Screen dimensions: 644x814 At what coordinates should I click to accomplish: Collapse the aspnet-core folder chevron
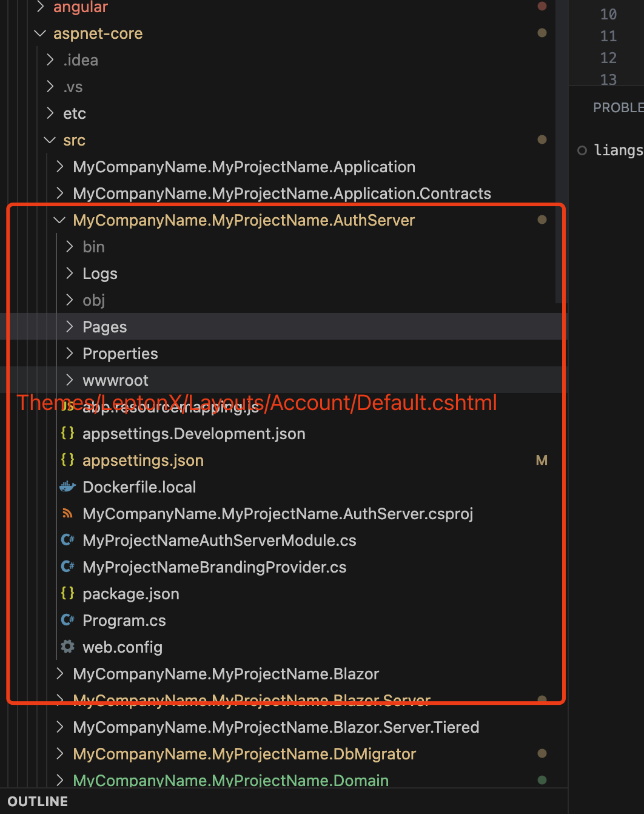pos(40,33)
